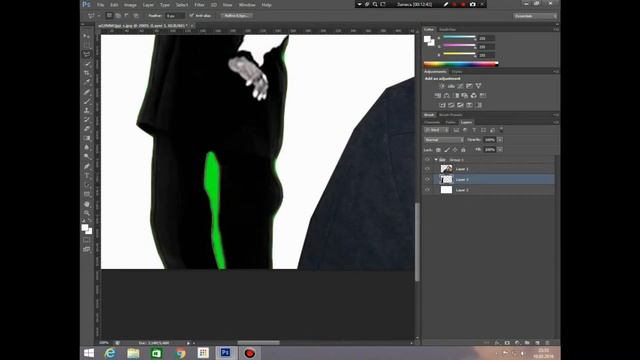Open the layer blend mode dropdown

(443, 140)
